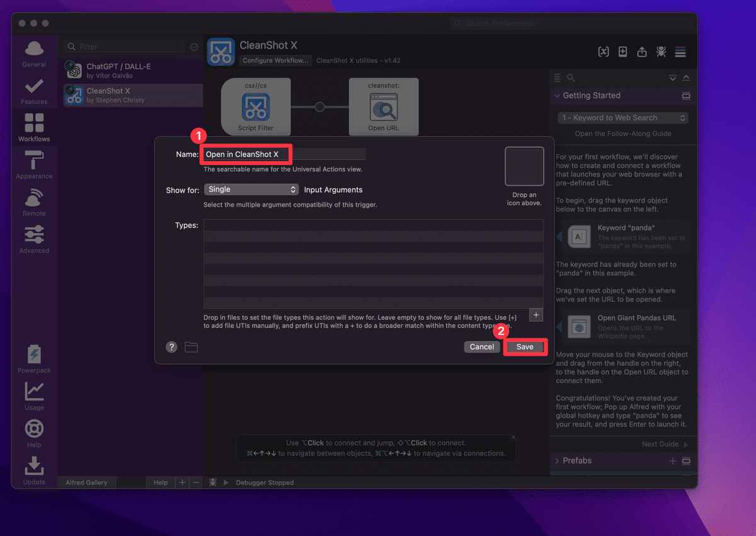Click the Alfred Gallery button
Image resolution: width=756 pixels, height=536 pixels.
[x=86, y=482]
